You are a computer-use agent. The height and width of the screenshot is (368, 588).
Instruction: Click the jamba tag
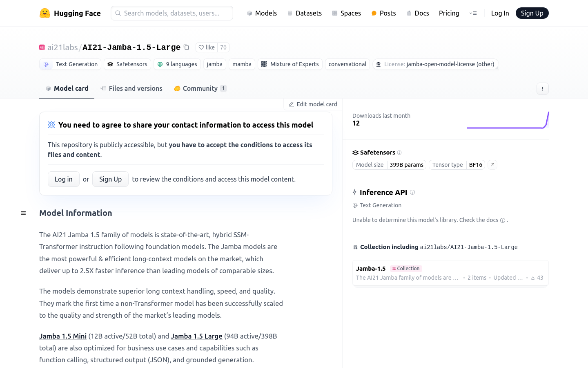pos(215,64)
